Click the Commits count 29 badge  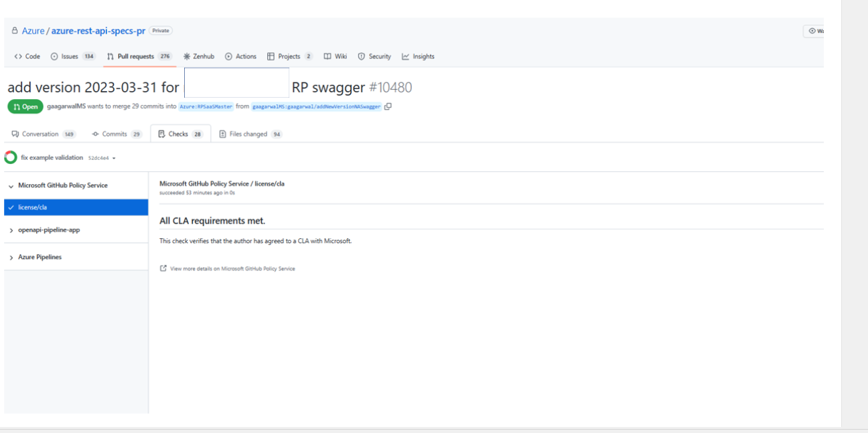click(x=137, y=134)
